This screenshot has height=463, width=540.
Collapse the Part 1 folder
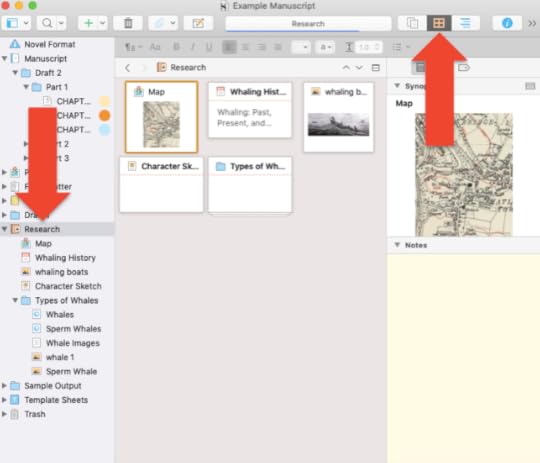(26, 87)
